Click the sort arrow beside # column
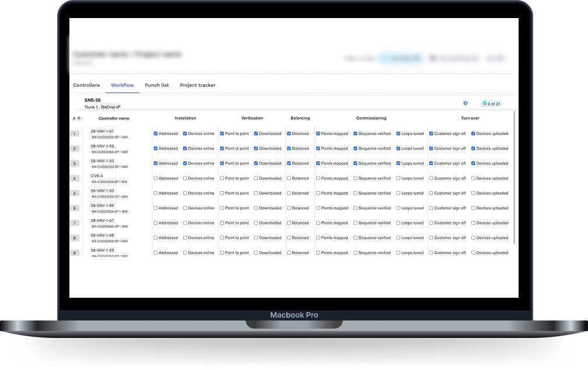The image size is (588, 370). pyautogui.click(x=79, y=118)
